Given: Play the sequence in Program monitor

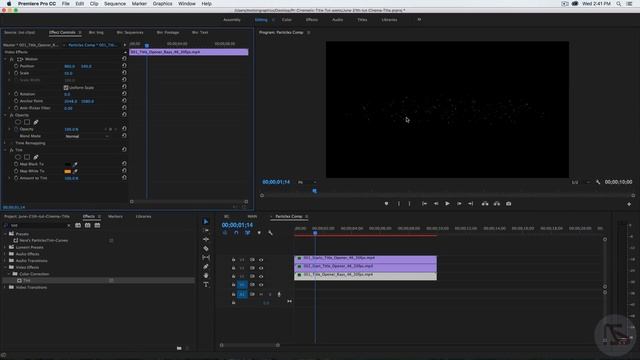Looking at the screenshot, I should 447,204.
